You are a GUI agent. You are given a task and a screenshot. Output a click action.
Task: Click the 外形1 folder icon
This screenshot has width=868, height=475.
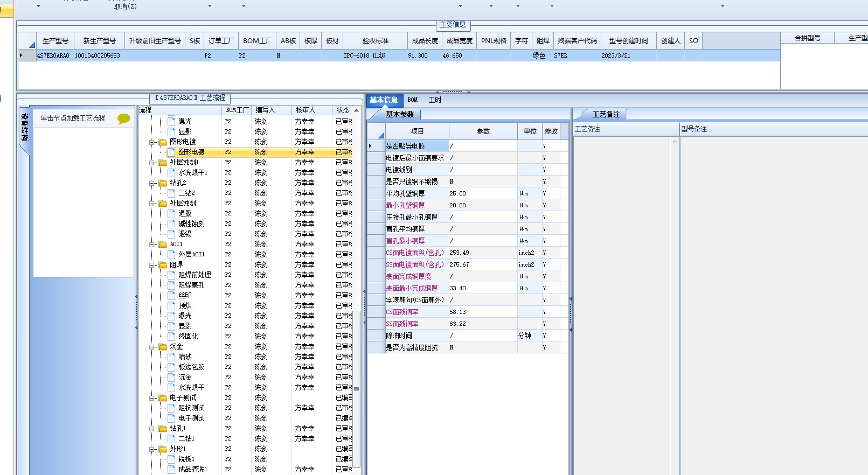(x=163, y=449)
